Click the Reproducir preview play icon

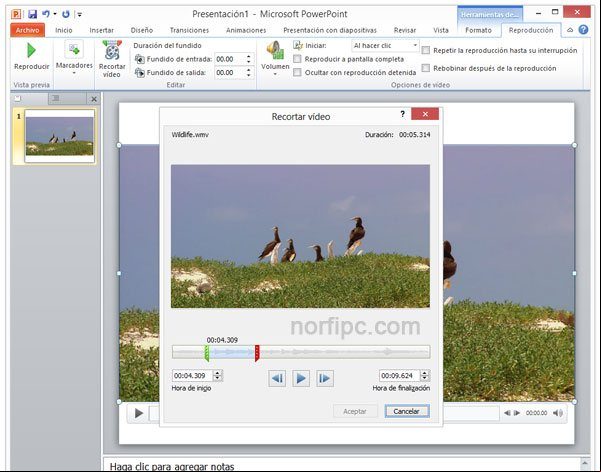click(31, 51)
